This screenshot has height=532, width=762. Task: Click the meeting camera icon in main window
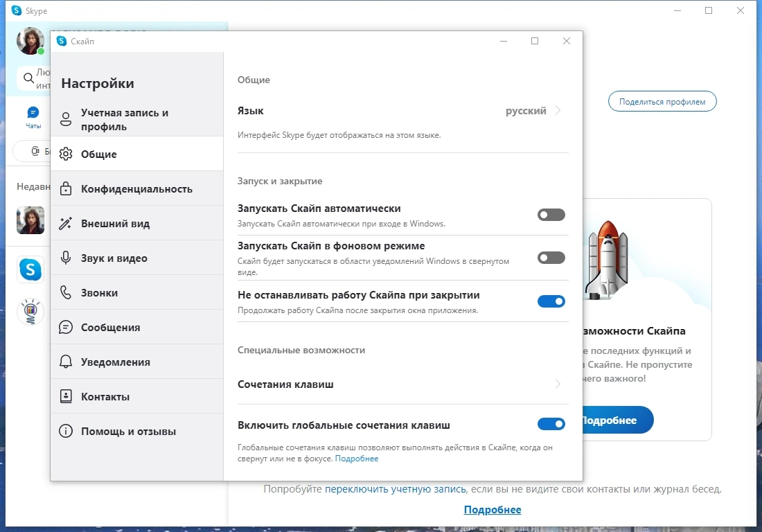pyautogui.click(x=35, y=151)
